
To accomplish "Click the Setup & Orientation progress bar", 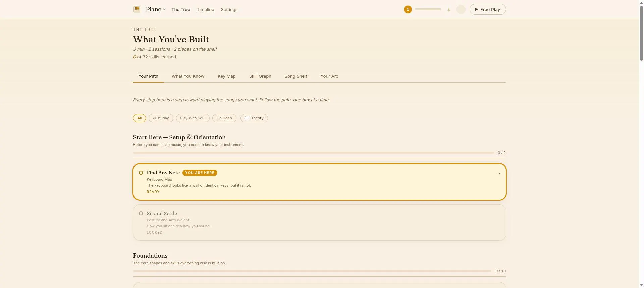I will click(x=313, y=153).
